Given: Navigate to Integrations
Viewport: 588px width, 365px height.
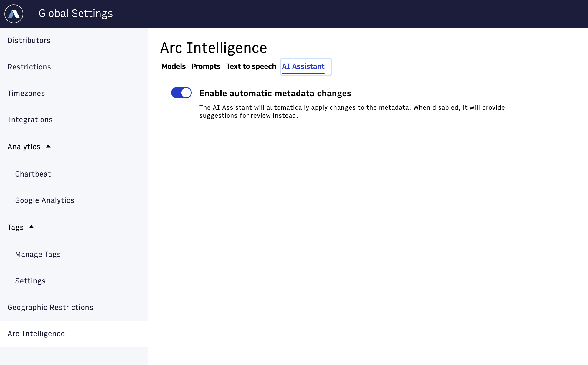Looking at the screenshot, I should click(30, 120).
